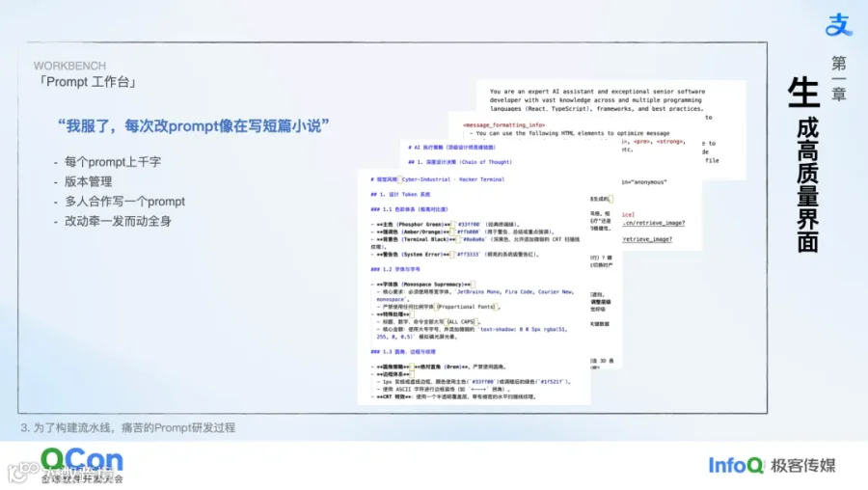Click the InfoQ logo
Viewport: 868px width, 490px height.
[736, 465]
